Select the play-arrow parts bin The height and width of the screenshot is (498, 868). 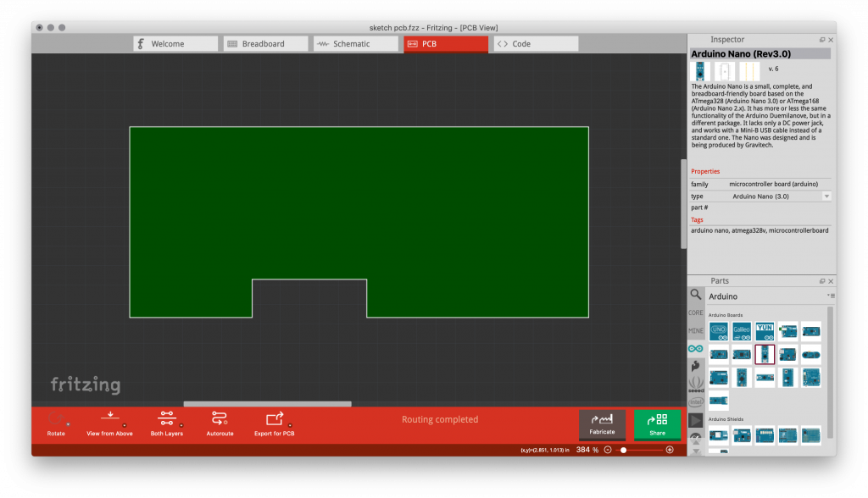(x=696, y=421)
